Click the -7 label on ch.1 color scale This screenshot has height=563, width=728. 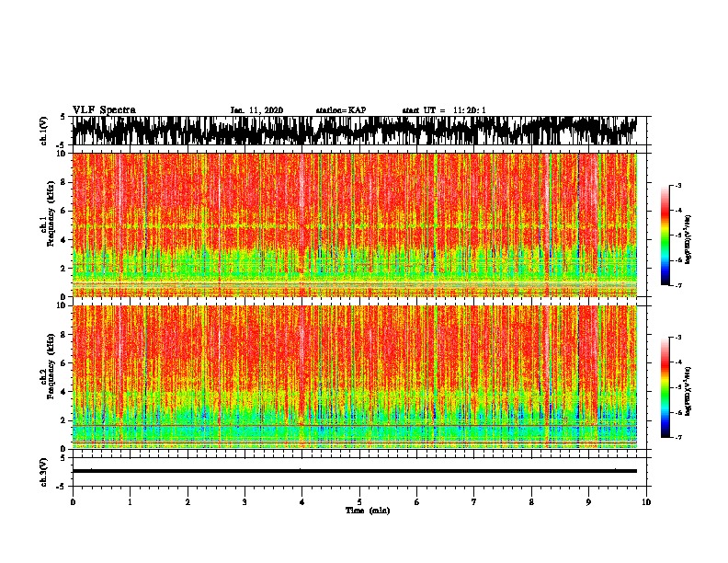(677, 285)
